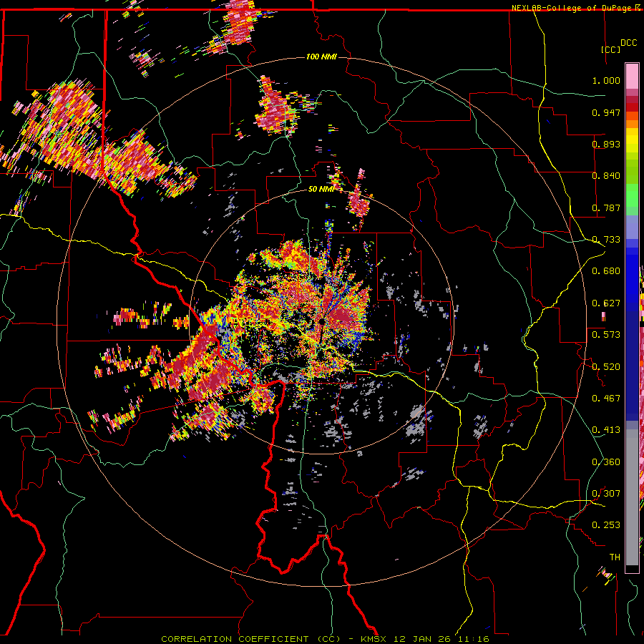Image resolution: width=644 pixels, height=644 pixels.
Task: Click the 0.520 legend value
Action: (x=606, y=367)
